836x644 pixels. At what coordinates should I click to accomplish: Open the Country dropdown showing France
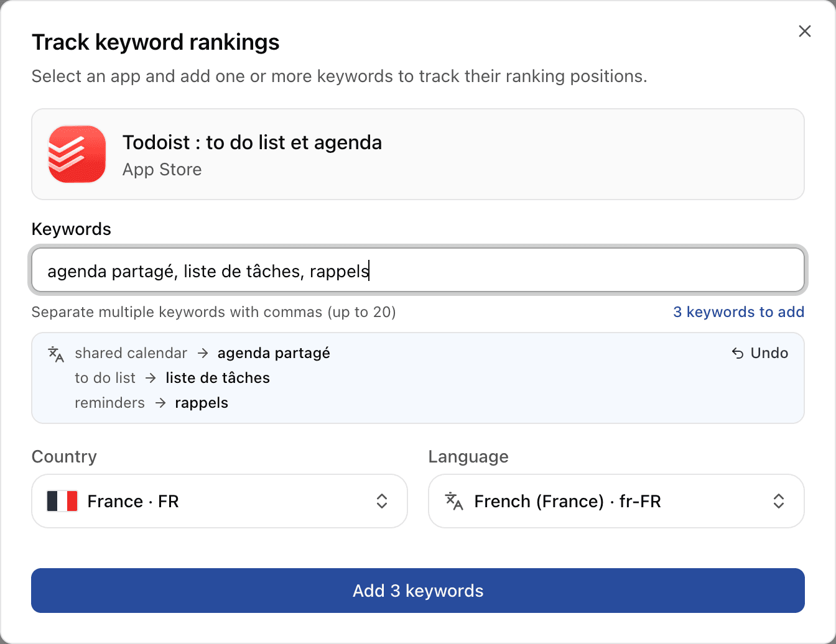pos(220,501)
